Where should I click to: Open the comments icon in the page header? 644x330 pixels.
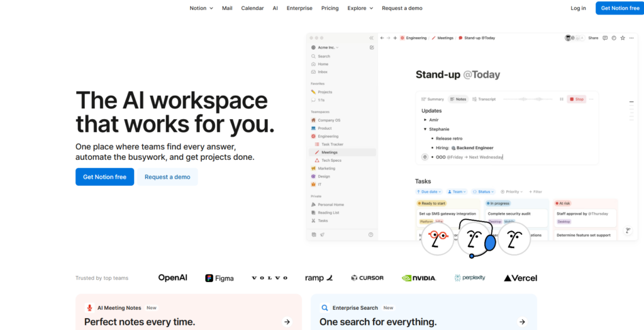[x=605, y=38]
